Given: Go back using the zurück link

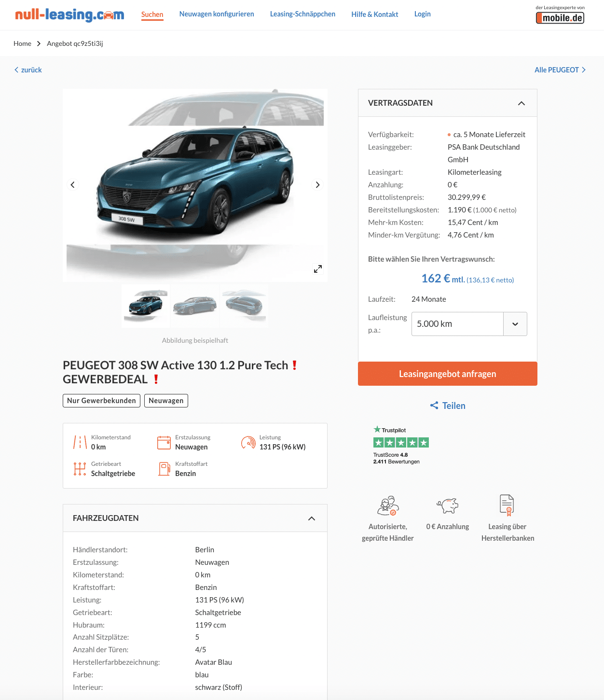Looking at the screenshot, I should click(28, 70).
